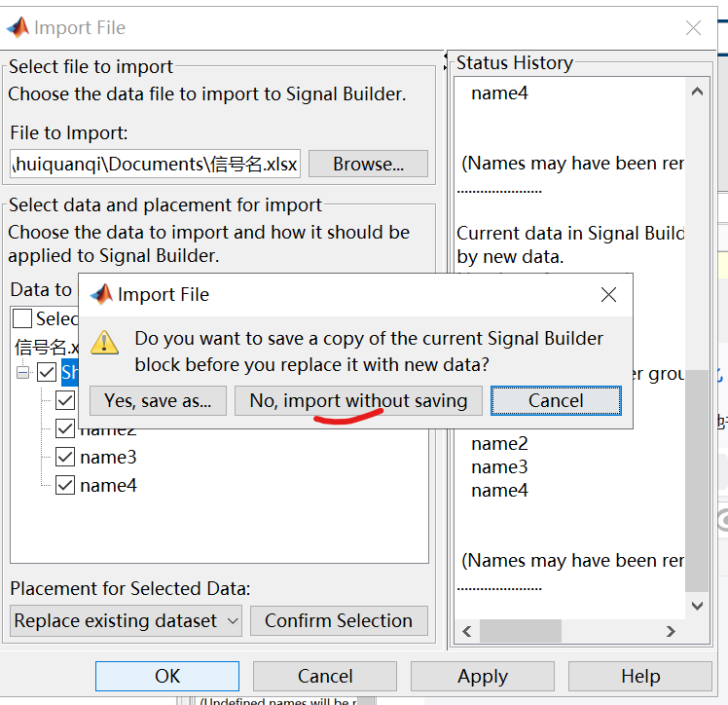Uncheck the name3 checkbox

65,457
